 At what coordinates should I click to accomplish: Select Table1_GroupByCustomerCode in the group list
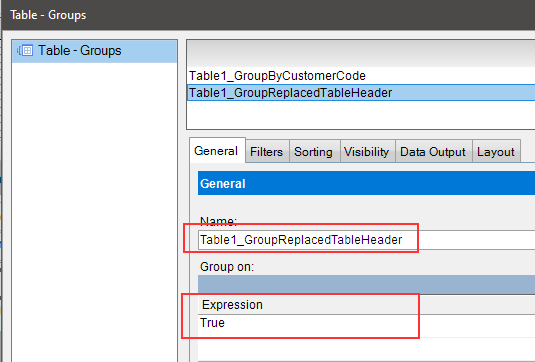(362, 76)
